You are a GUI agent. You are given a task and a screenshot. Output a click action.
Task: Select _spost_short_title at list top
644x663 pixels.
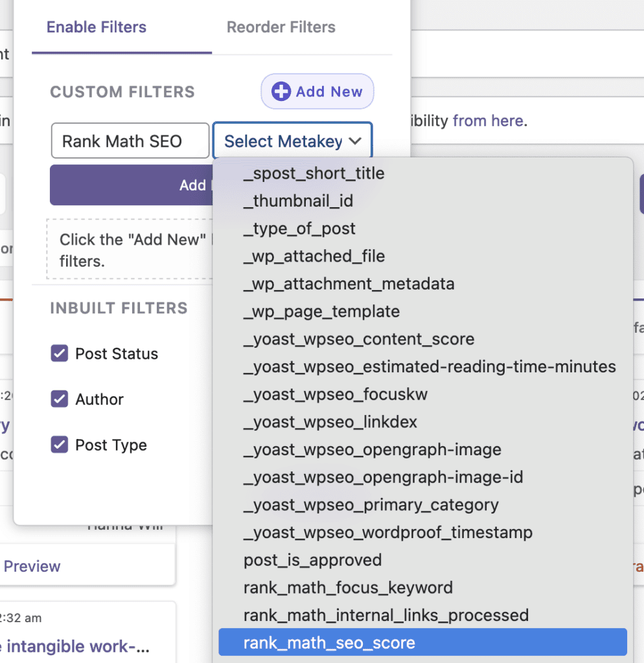[x=314, y=173]
